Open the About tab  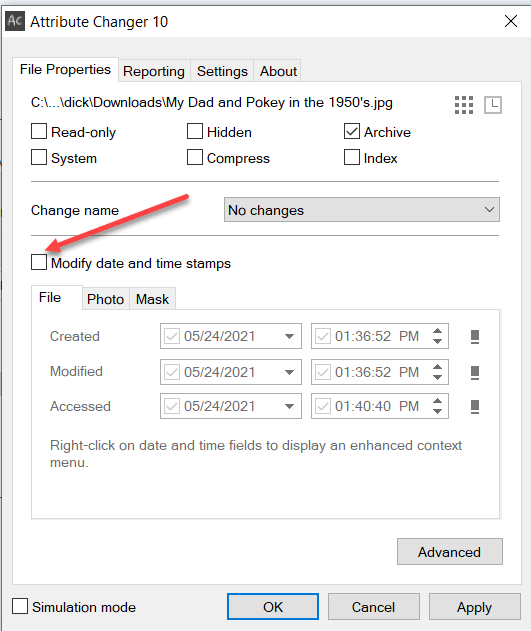coord(278,71)
